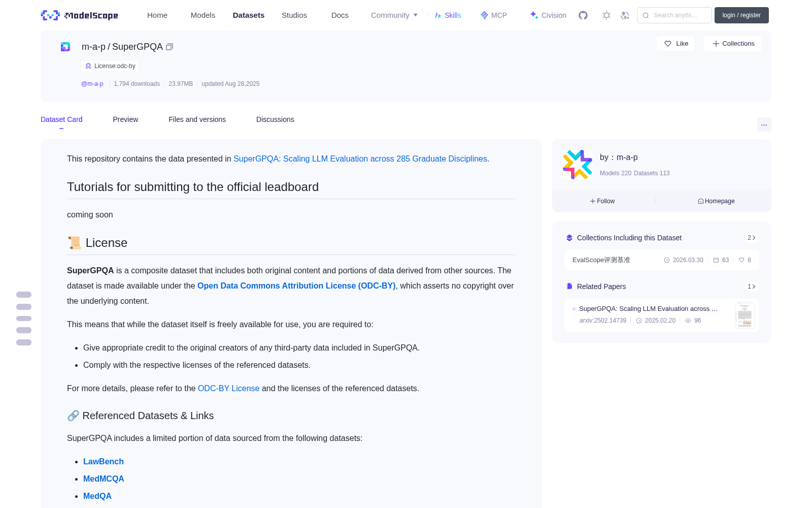Open the Studios navigation item
Screen dimensions: 812x508
(294, 15)
